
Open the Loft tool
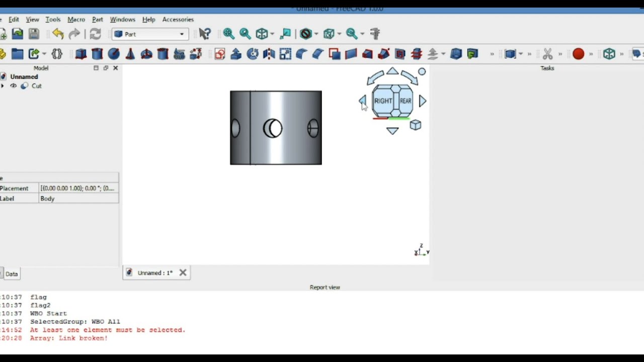coord(367,54)
